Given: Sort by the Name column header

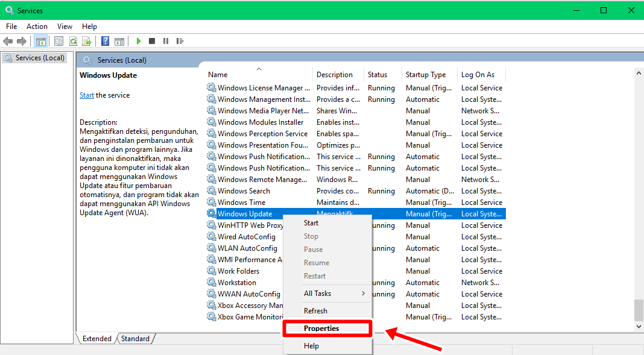Looking at the screenshot, I should pyautogui.click(x=259, y=74).
